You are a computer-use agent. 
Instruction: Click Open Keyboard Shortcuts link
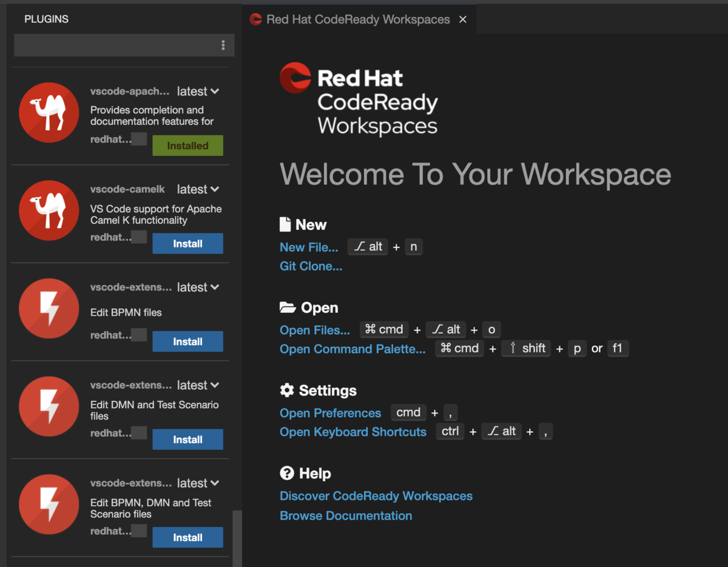point(353,432)
